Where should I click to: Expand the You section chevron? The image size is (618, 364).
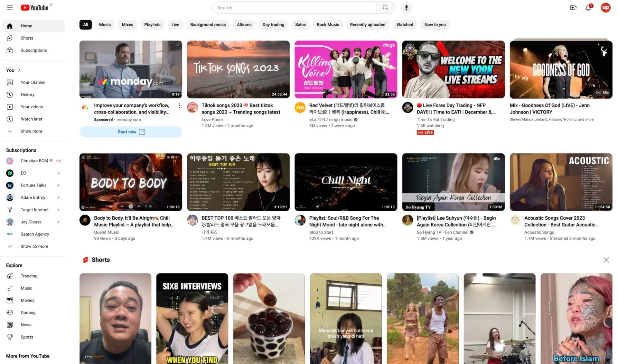tap(19, 70)
